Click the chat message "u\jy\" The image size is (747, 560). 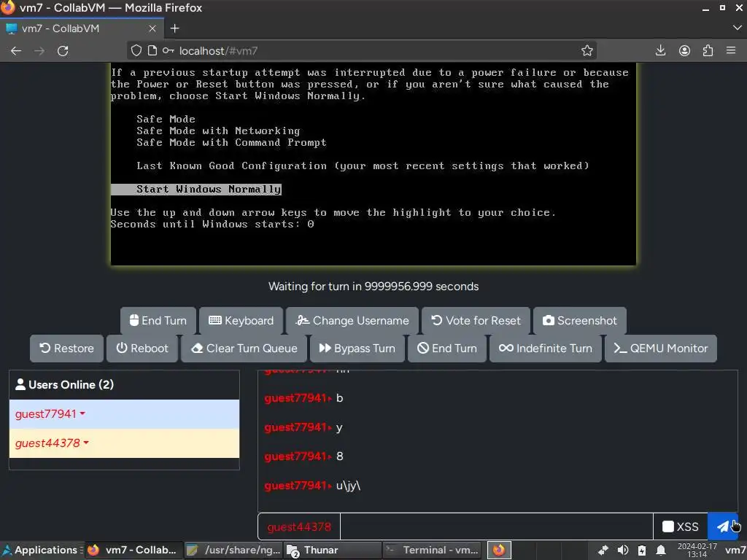coord(348,486)
